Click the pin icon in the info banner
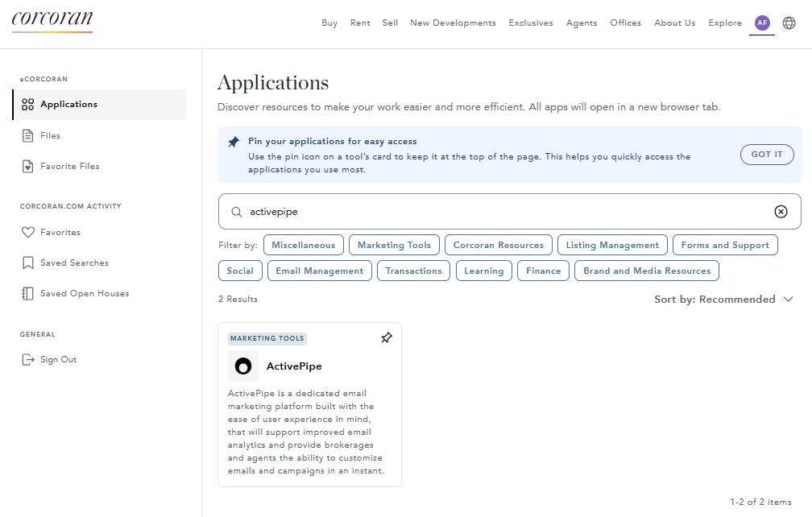Screen dimensions: 812x517 (x=234, y=141)
